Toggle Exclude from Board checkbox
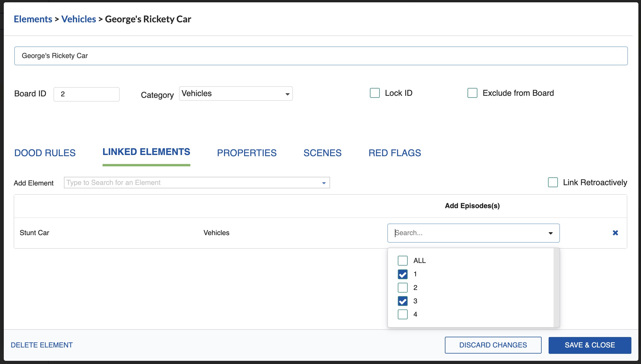The image size is (641, 364). click(472, 93)
